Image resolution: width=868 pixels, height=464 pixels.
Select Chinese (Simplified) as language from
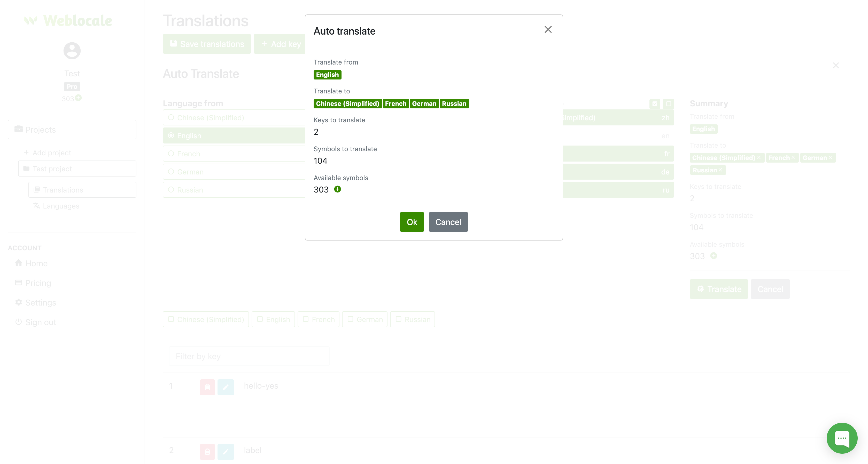pyautogui.click(x=171, y=117)
